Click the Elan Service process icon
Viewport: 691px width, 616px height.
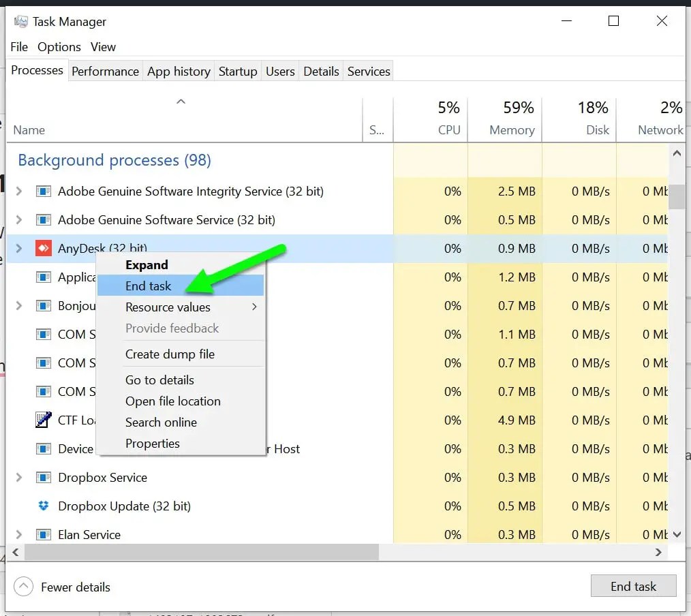point(44,534)
